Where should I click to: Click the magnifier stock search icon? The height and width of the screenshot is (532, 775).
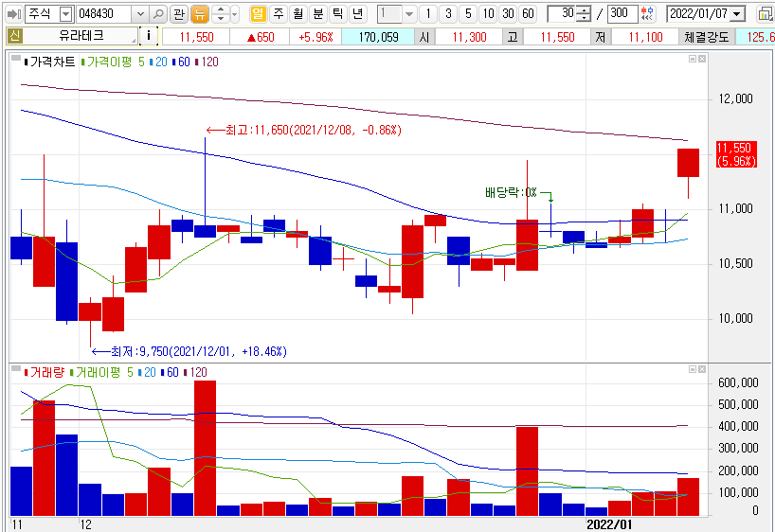click(x=157, y=14)
